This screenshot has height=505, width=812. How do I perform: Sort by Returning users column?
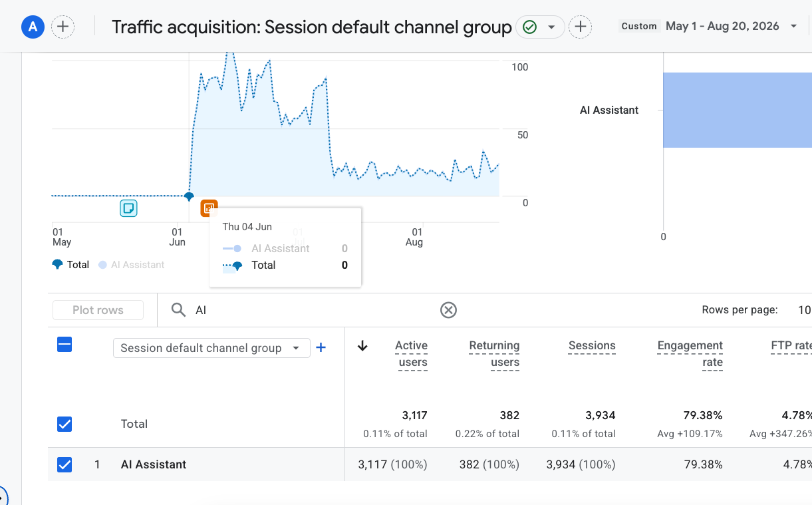(x=494, y=354)
